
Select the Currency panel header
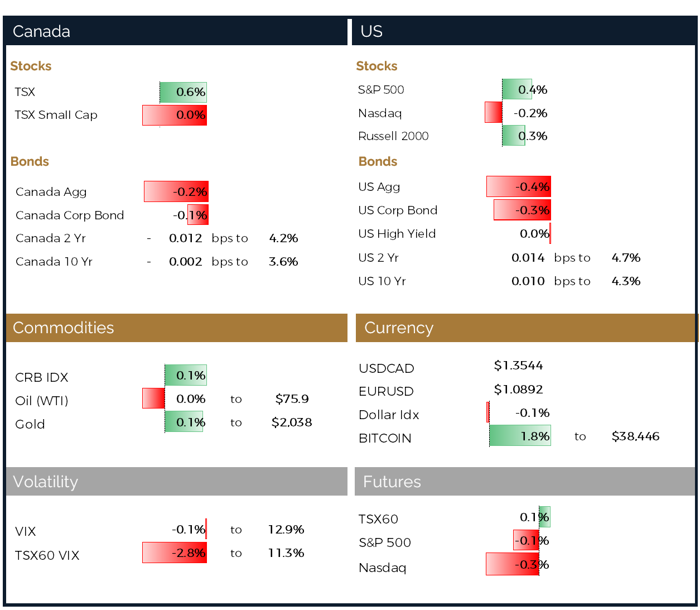click(x=399, y=328)
